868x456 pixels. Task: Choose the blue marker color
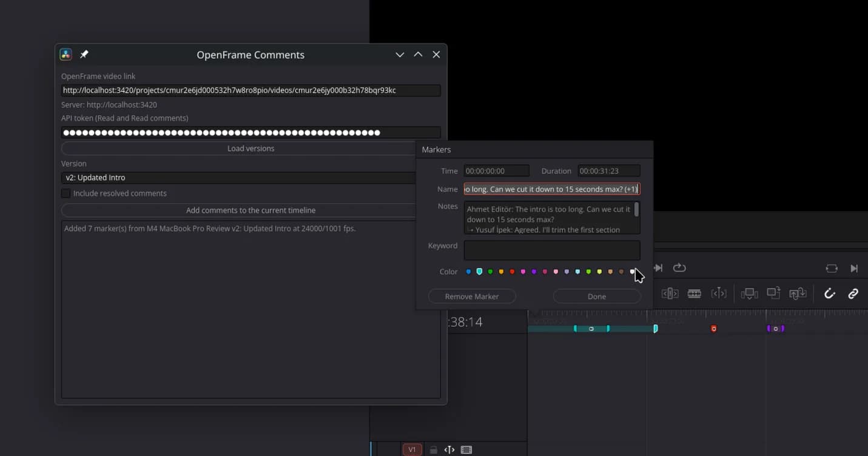pyautogui.click(x=468, y=272)
